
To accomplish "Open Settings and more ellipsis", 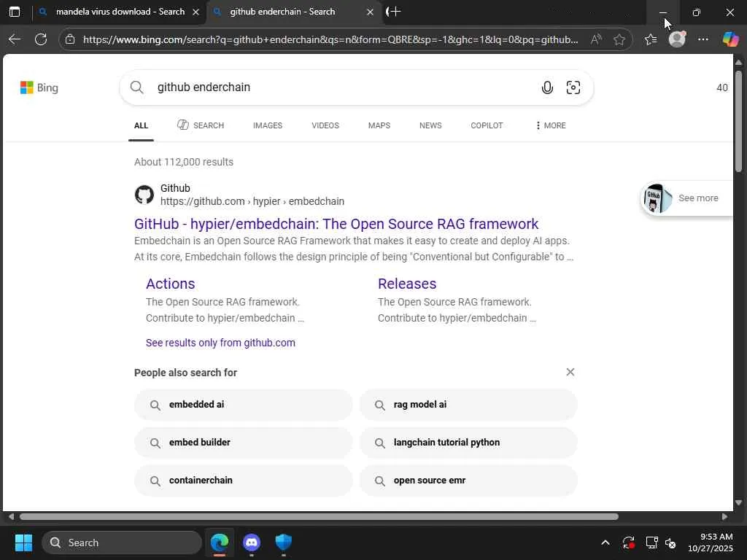I will [703, 39].
